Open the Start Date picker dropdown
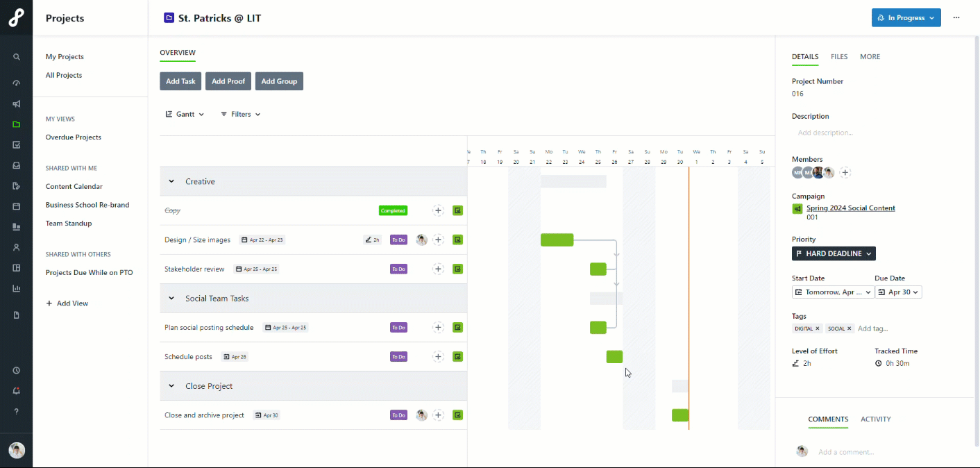The width and height of the screenshot is (980, 468). [x=832, y=292]
